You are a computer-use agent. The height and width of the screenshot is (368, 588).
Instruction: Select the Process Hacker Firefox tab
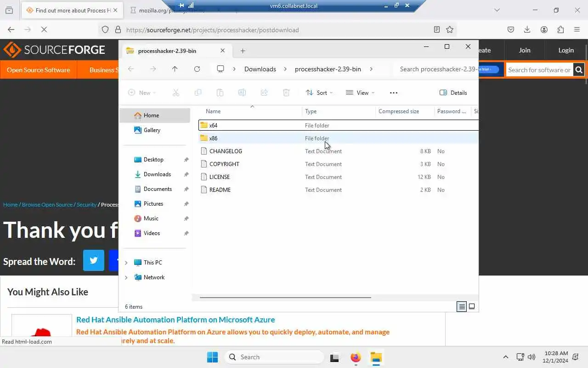click(x=72, y=10)
